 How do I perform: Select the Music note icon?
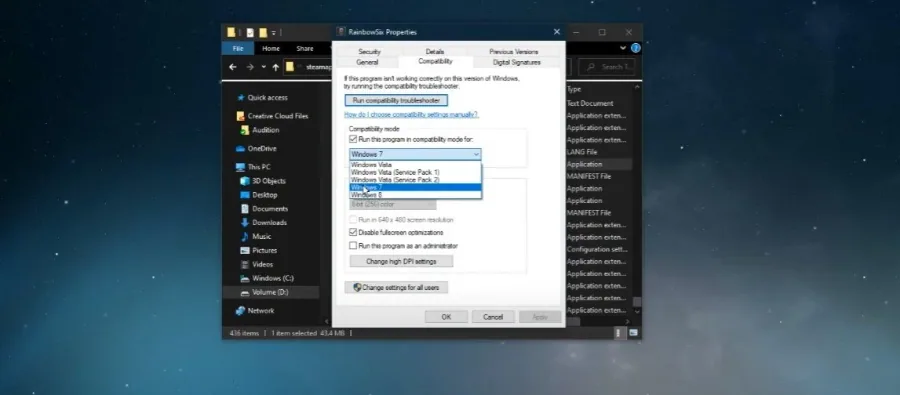point(245,237)
